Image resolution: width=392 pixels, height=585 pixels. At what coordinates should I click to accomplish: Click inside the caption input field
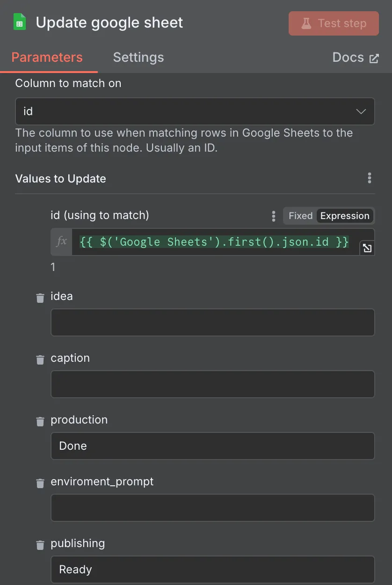coord(212,384)
